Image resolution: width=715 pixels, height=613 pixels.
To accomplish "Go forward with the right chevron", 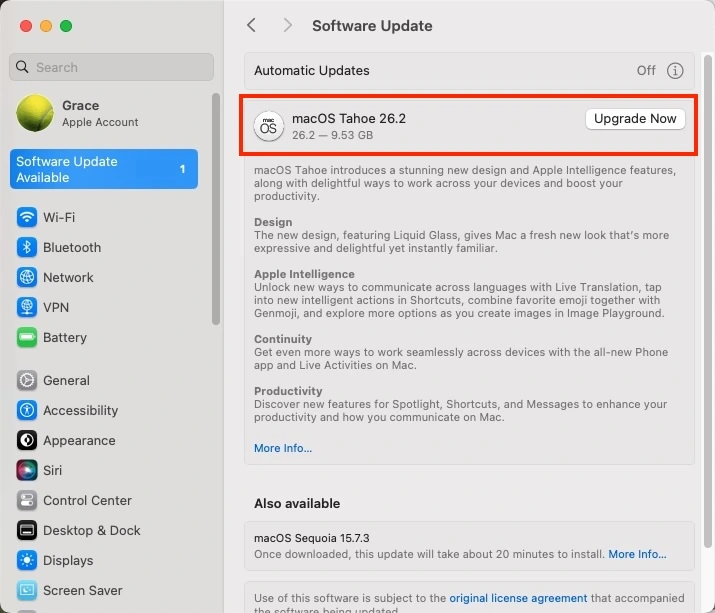I will click(x=287, y=25).
